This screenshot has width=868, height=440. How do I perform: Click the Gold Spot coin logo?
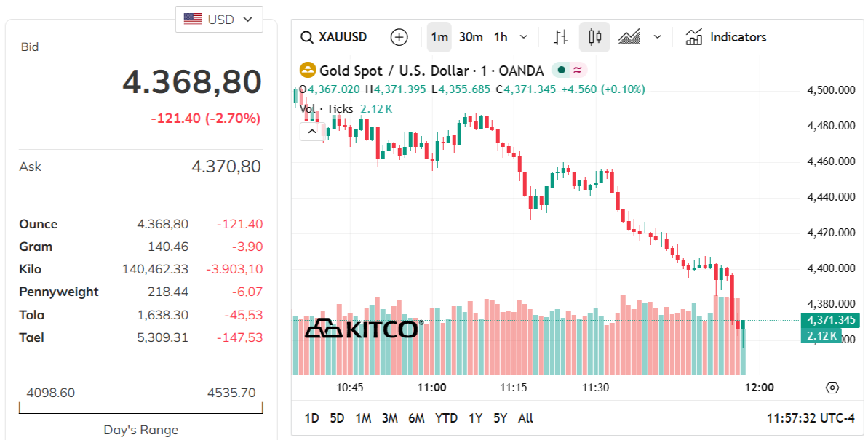pyautogui.click(x=308, y=71)
